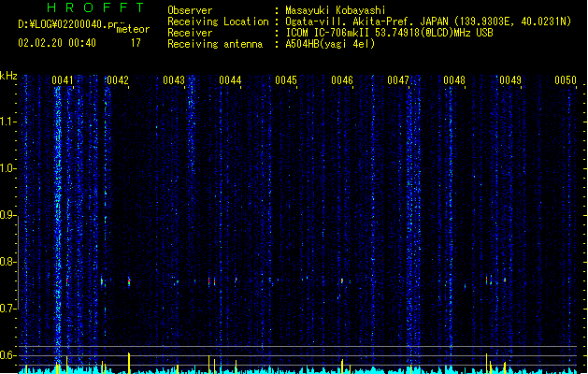Click the 0.6 frequency axis label
This screenshot has width=588, height=374.
[7, 355]
